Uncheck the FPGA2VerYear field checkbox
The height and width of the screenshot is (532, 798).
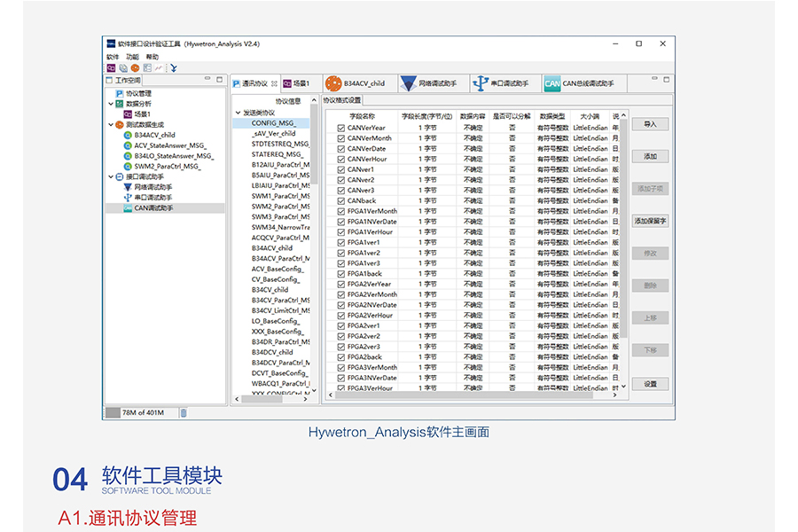click(341, 285)
